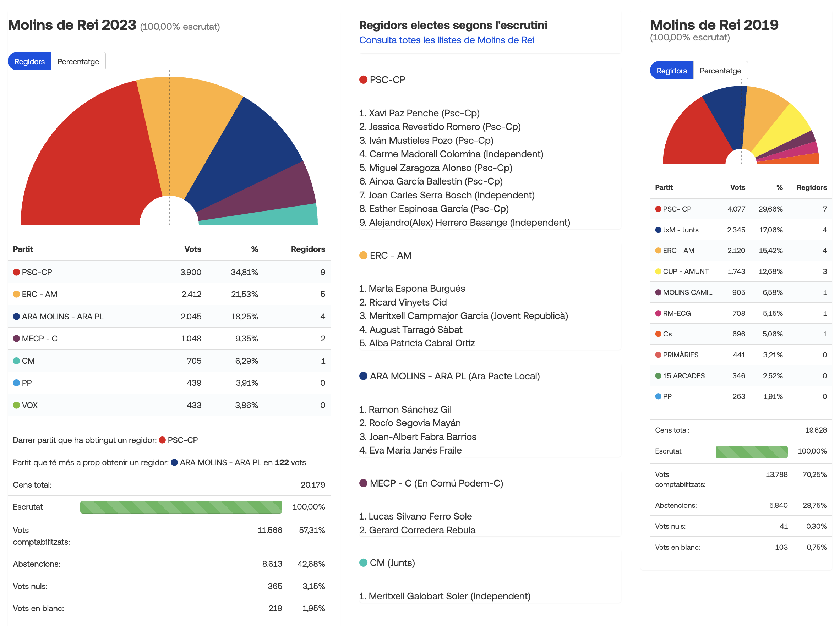Click the teal CM dot in the 2023 table
Viewport: 840px width, 626px height.
click(16, 361)
